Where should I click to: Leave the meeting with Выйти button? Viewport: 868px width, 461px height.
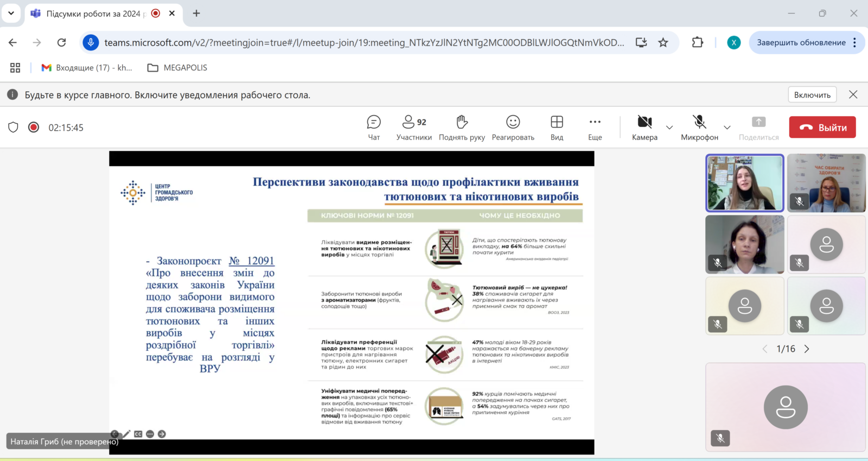822,128
